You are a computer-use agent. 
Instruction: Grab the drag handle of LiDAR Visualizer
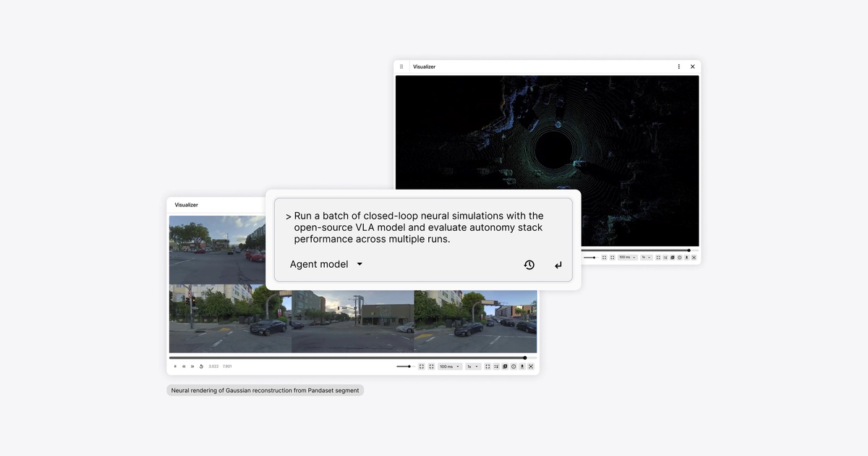[x=401, y=67]
